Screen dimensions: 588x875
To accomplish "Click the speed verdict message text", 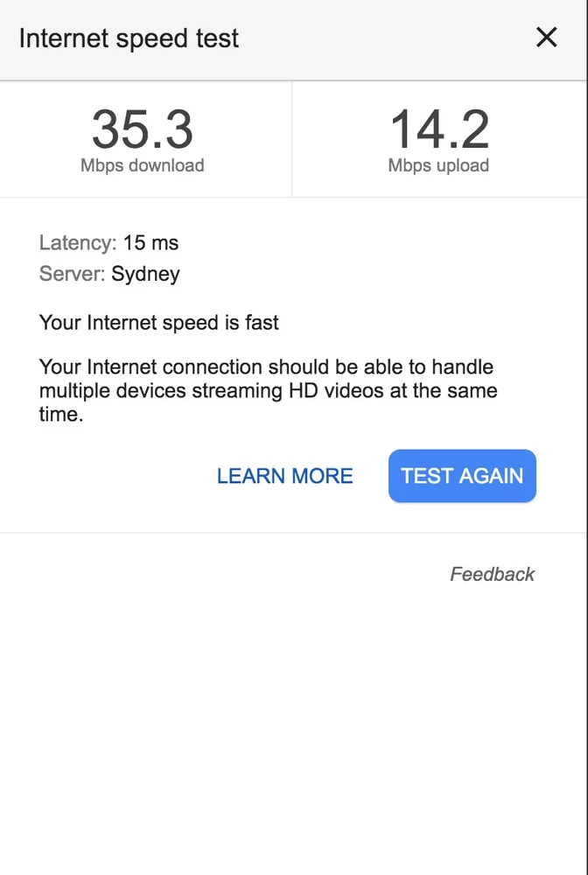I will (x=158, y=323).
